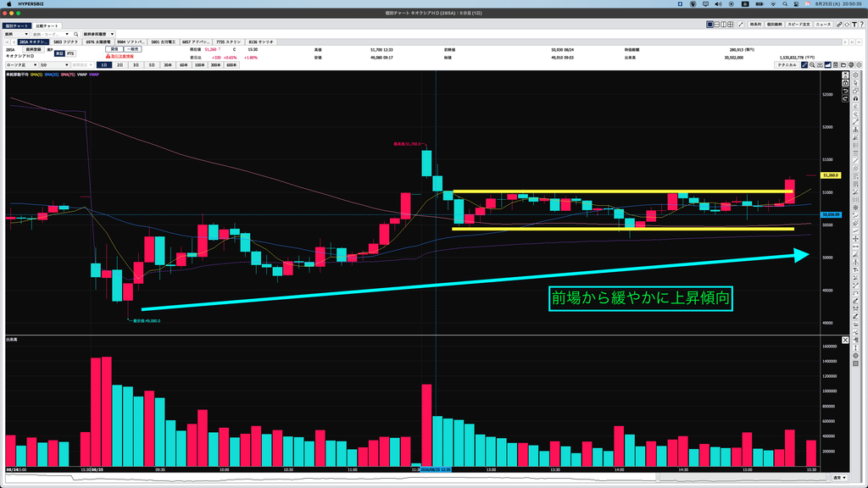Click the テクニカル button
Image resolution: width=868 pixels, height=488 pixels.
click(787, 64)
